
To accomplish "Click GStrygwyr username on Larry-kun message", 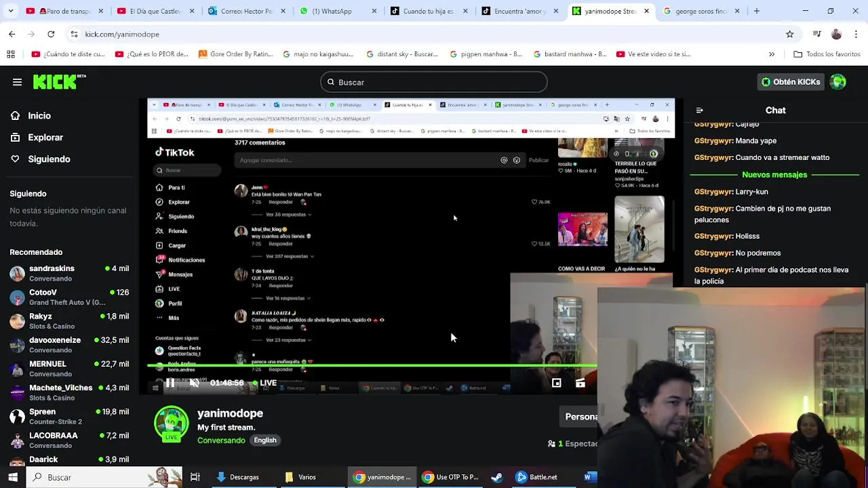I will click(x=713, y=192).
